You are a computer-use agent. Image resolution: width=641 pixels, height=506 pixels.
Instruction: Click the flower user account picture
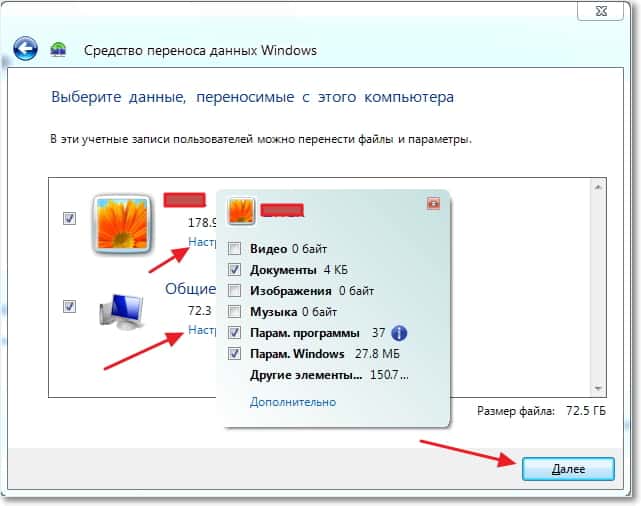(x=122, y=224)
